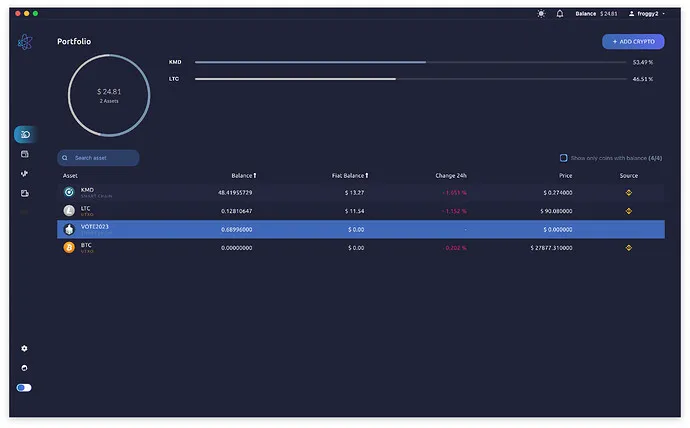Click the Portfolio page title
The image size is (690, 428).
[74, 41]
